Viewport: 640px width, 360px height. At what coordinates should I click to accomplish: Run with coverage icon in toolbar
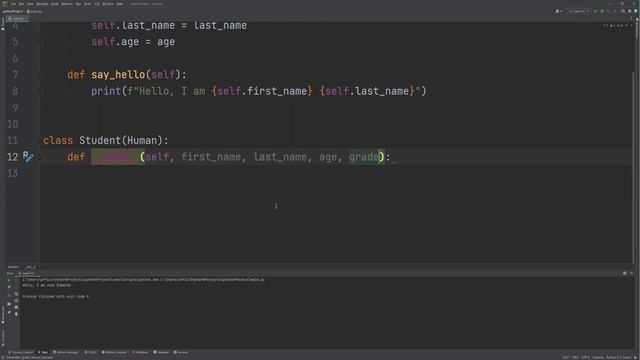[608, 11]
